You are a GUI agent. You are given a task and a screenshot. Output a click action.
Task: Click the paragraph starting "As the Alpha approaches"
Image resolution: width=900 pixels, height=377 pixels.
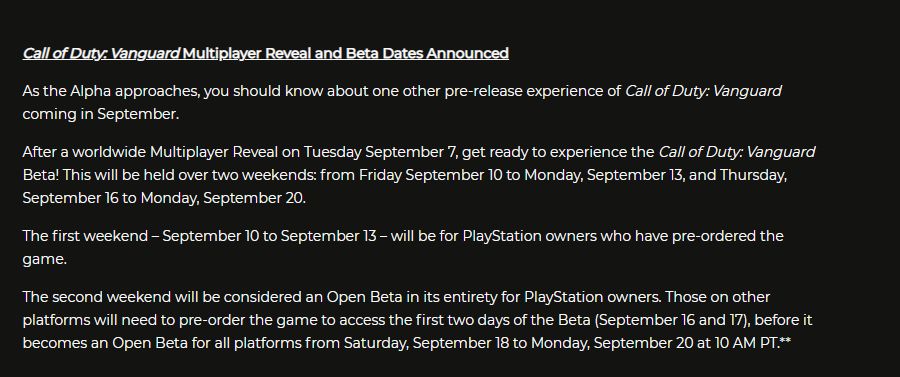(402, 102)
